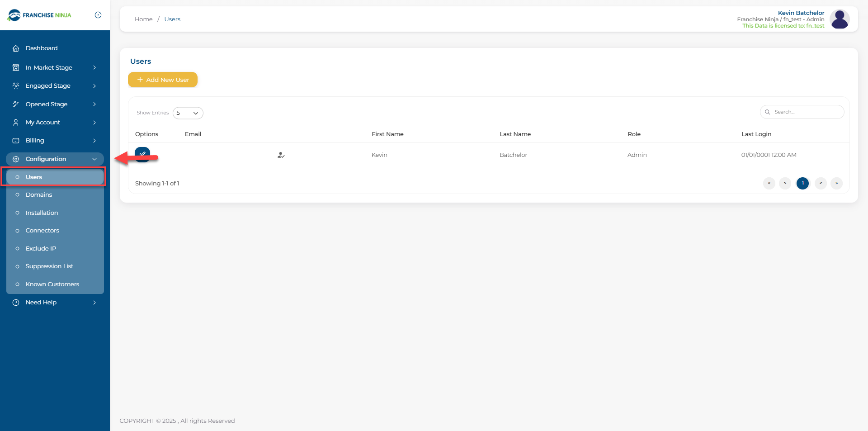Click the Need Help question icon
868x431 pixels.
click(16, 303)
